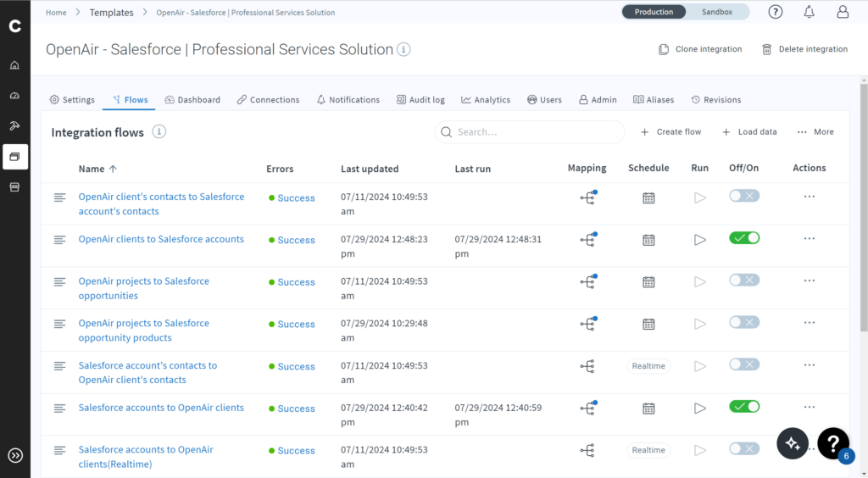
Task: Click Create flow button
Action: pos(670,131)
